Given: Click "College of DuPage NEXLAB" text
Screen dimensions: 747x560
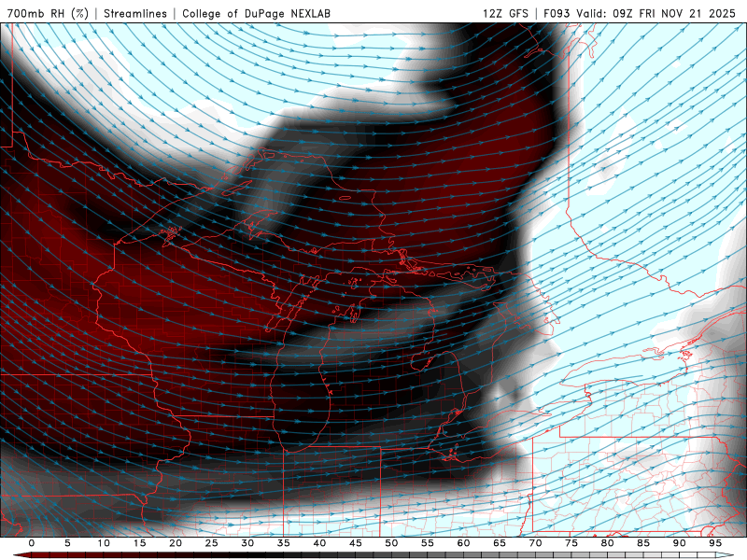Looking at the screenshot, I should 256,13.
